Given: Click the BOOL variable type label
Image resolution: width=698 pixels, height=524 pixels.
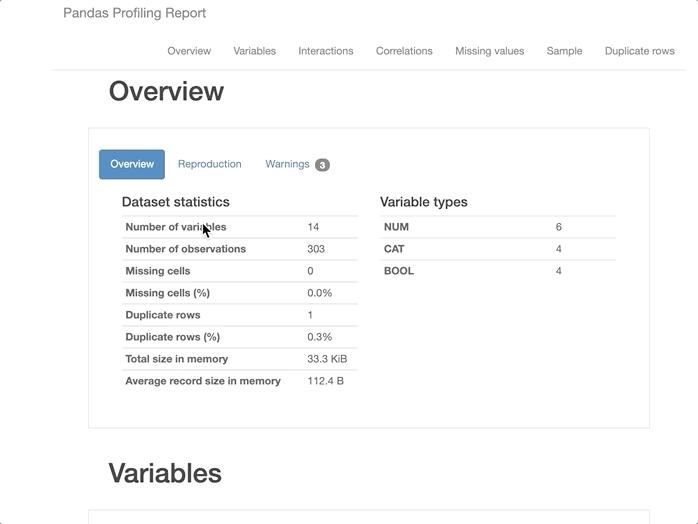Looking at the screenshot, I should (399, 271).
